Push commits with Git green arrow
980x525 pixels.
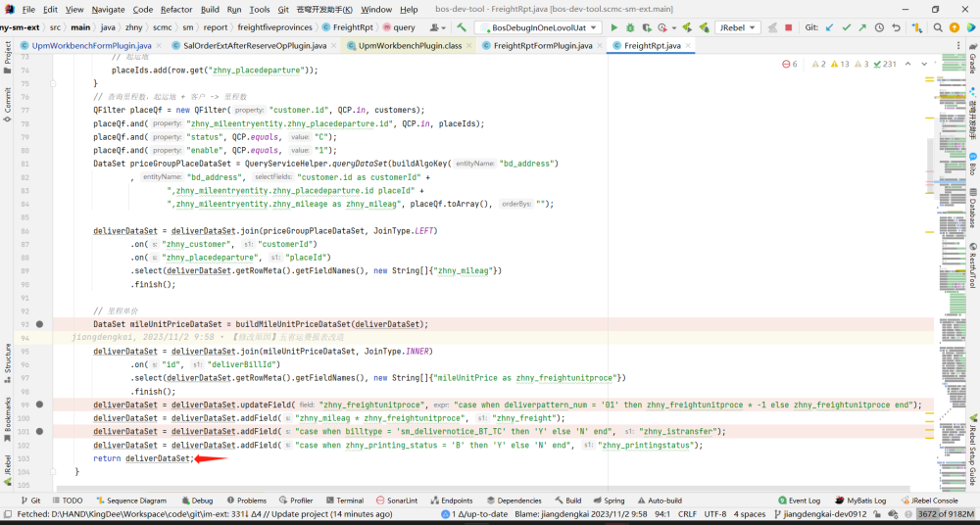(862, 27)
